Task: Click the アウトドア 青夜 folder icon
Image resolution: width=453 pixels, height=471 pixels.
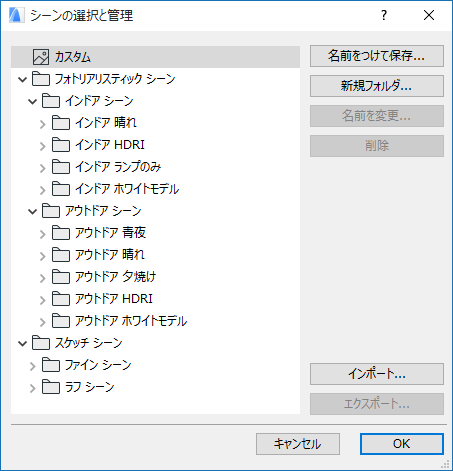Action: [x=61, y=233]
